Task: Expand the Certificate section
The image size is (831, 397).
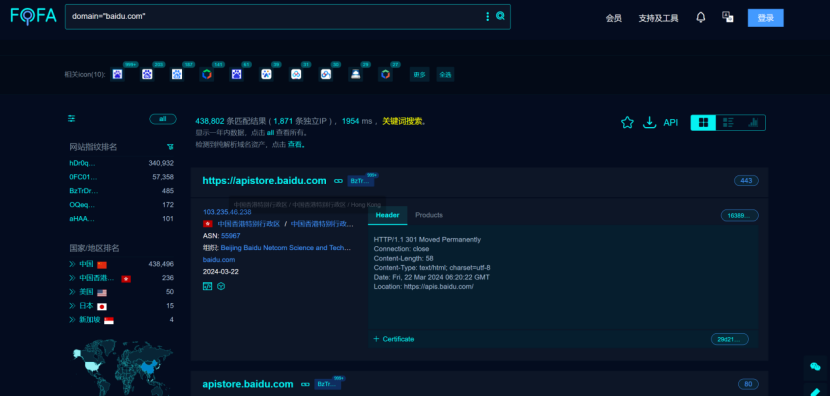Action: pyautogui.click(x=393, y=339)
